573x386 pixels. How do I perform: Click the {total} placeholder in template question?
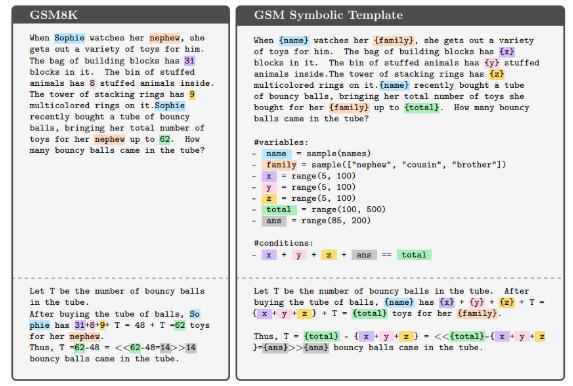point(421,107)
